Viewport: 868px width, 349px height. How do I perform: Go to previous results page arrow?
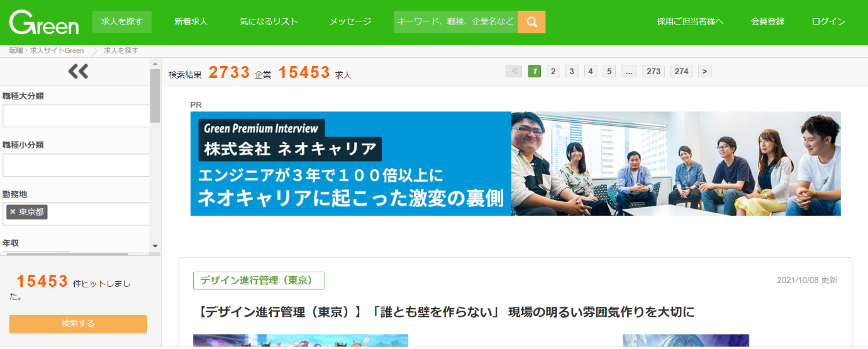(514, 71)
